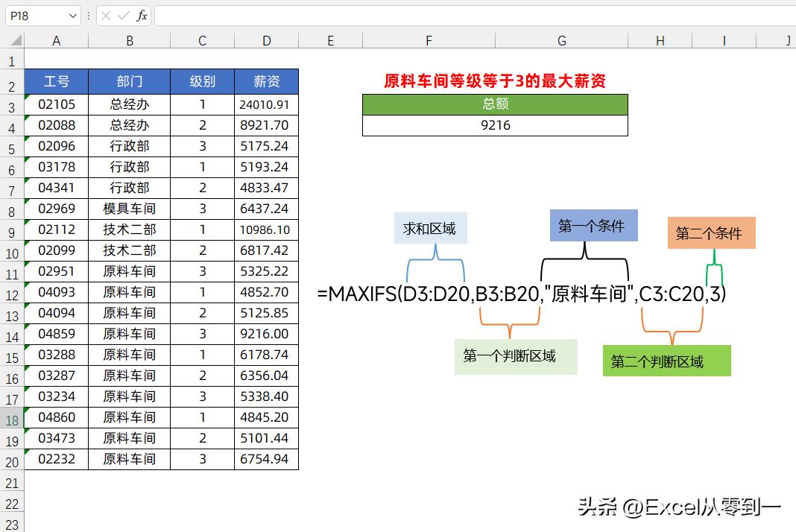Select column header J dropdown area
The height and width of the screenshot is (532, 796).
(x=786, y=39)
